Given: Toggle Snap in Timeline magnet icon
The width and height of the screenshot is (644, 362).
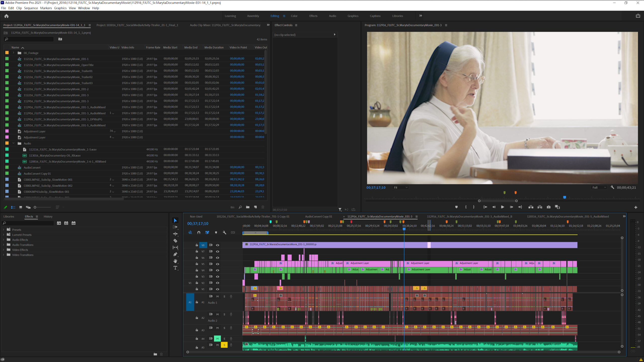Looking at the screenshot, I should (x=199, y=233).
